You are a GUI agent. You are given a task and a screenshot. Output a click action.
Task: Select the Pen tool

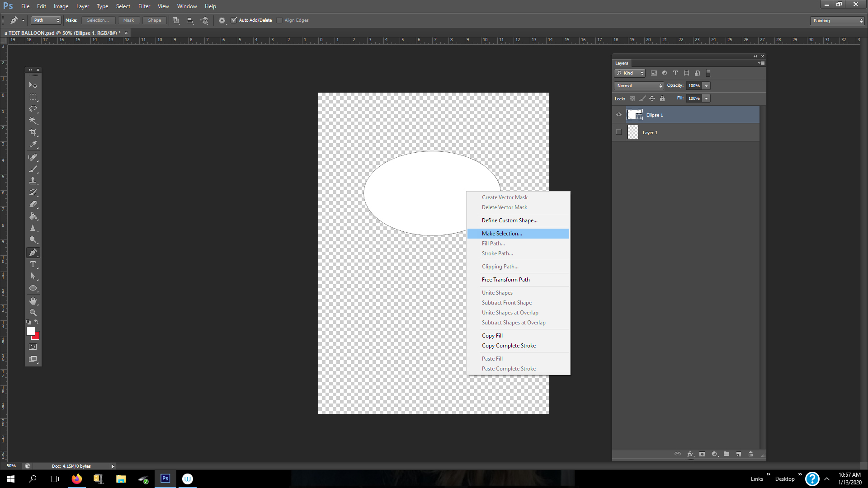click(x=33, y=252)
